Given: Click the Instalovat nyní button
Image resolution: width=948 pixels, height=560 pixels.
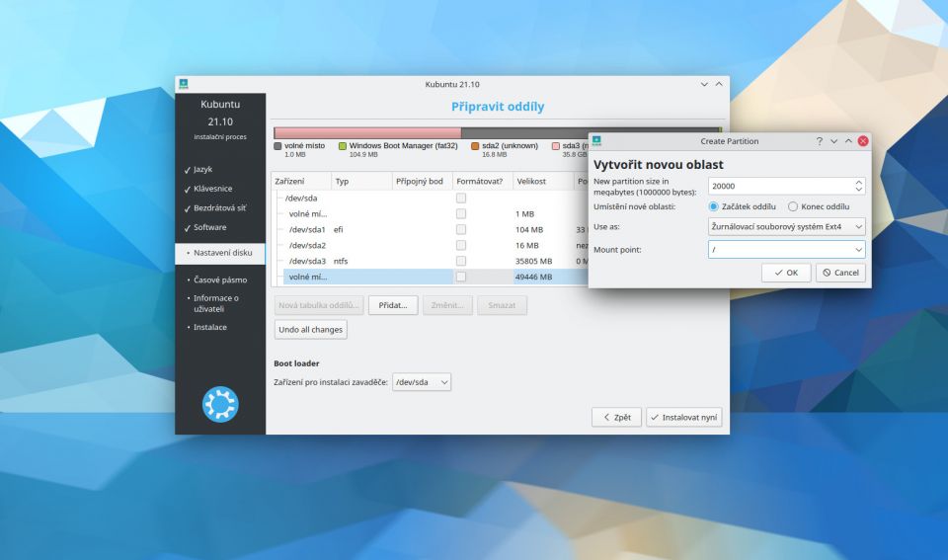Looking at the screenshot, I should pyautogui.click(x=683, y=417).
